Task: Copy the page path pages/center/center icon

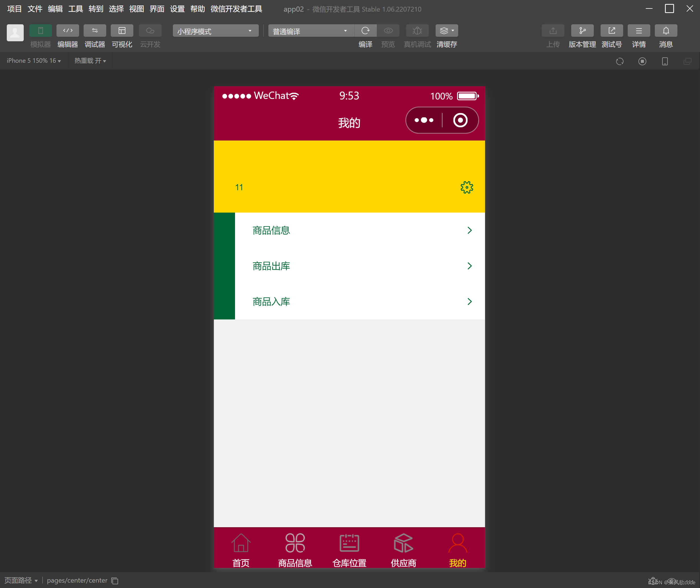Action: (x=115, y=581)
